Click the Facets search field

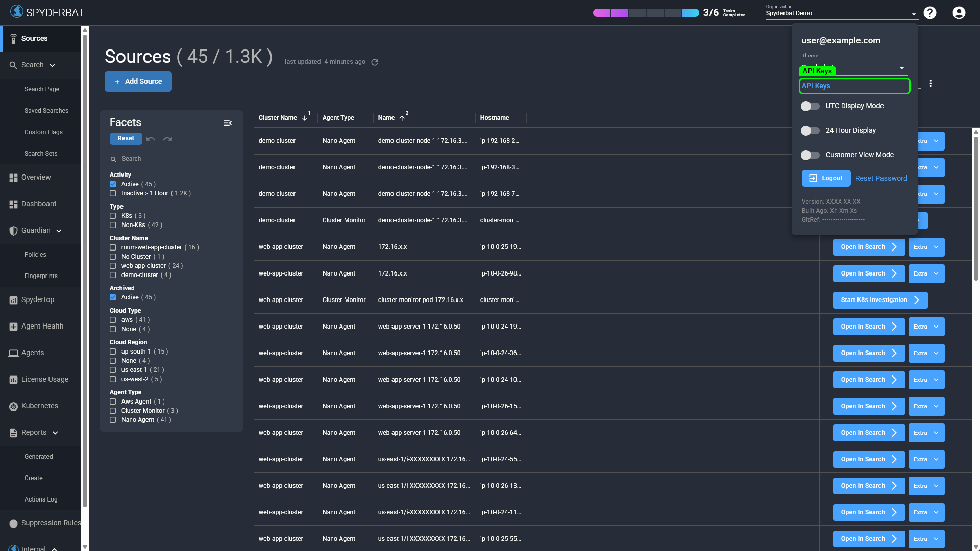pos(158,159)
